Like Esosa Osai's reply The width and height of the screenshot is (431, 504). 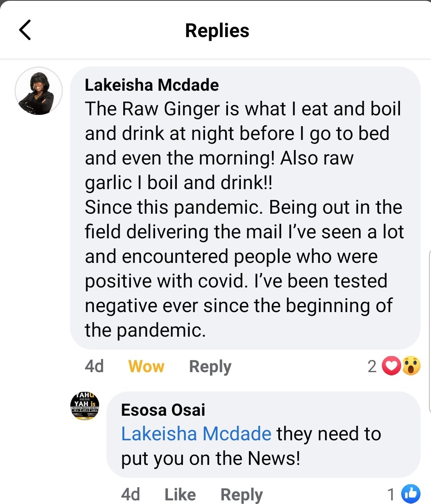pos(180,494)
